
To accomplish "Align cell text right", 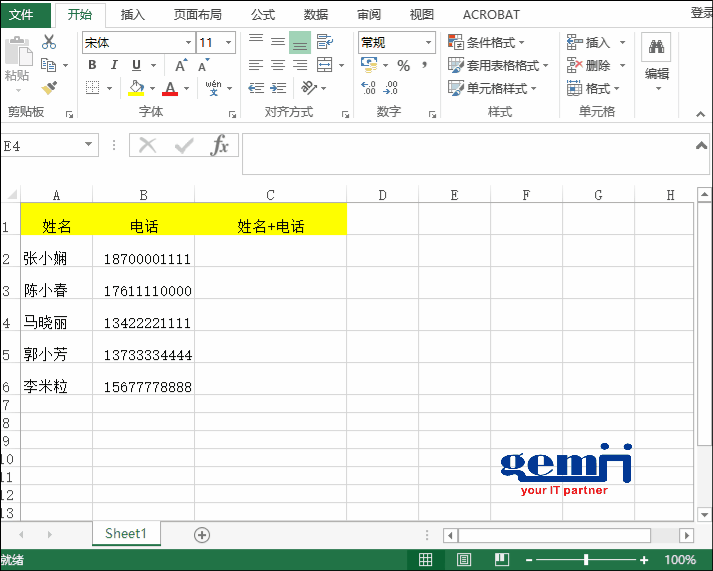I will point(300,65).
